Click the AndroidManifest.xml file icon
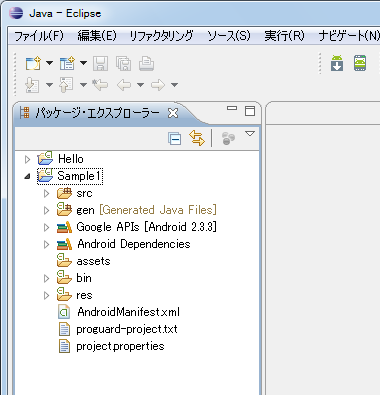Screen dimensions: 380x395 [x=64, y=312]
